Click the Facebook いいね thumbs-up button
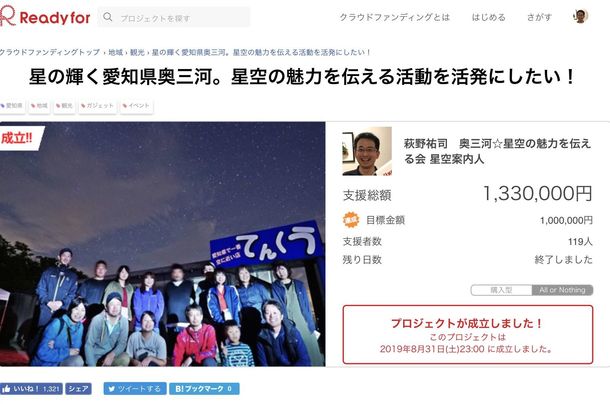610x404 pixels. click(x=31, y=388)
